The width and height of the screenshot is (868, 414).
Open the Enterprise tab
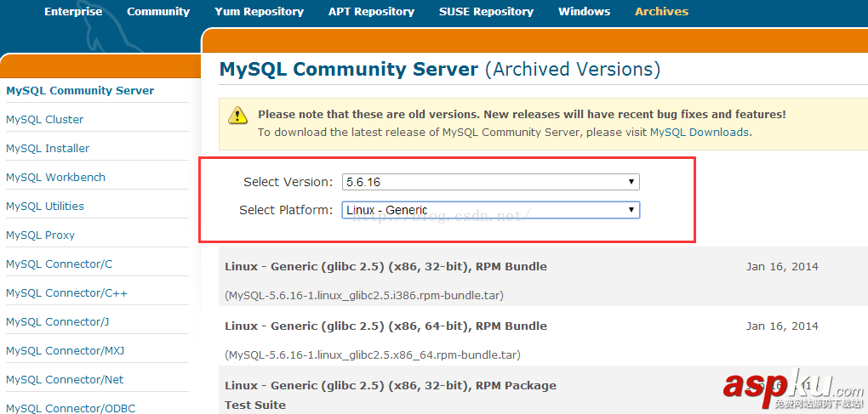pyautogui.click(x=73, y=12)
